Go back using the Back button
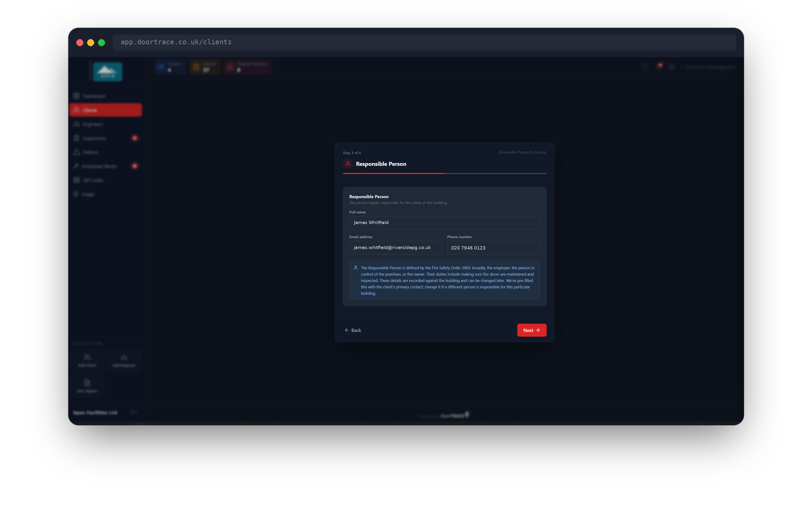The image size is (812, 523). click(353, 330)
